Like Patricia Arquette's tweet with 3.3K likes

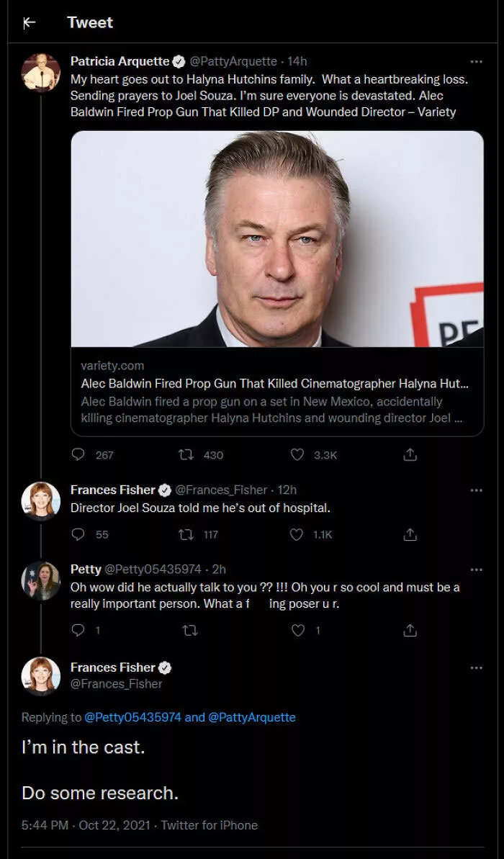[297, 454]
